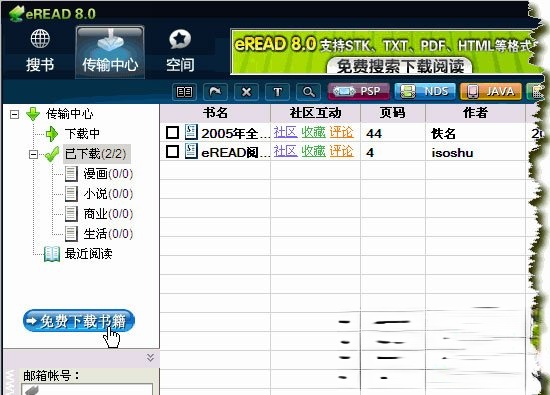Click the 收藏 link in the eREAD阅… row
The width and height of the screenshot is (550, 395).
pyautogui.click(x=314, y=152)
